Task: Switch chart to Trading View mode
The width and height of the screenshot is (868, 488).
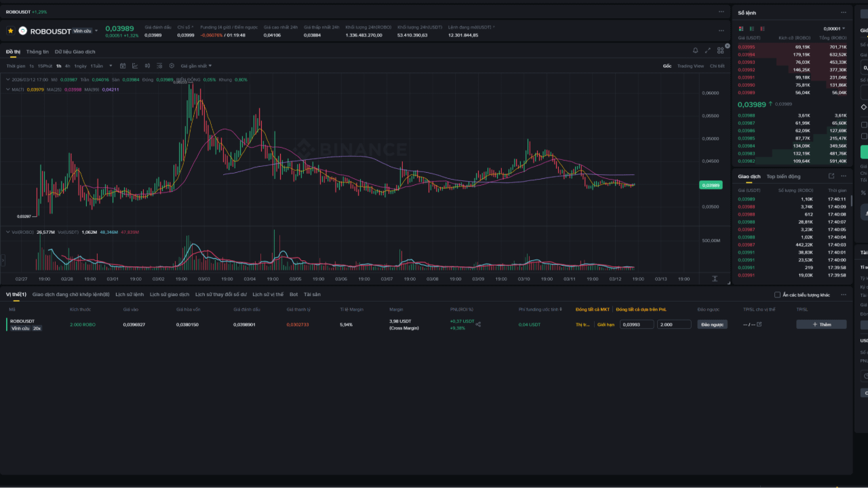Action: (x=690, y=66)
